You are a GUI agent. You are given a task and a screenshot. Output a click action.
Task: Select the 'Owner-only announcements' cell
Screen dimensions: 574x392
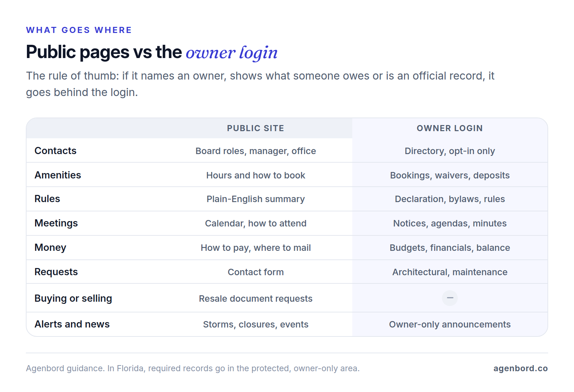pyautogui.click(x=450, y=324)
